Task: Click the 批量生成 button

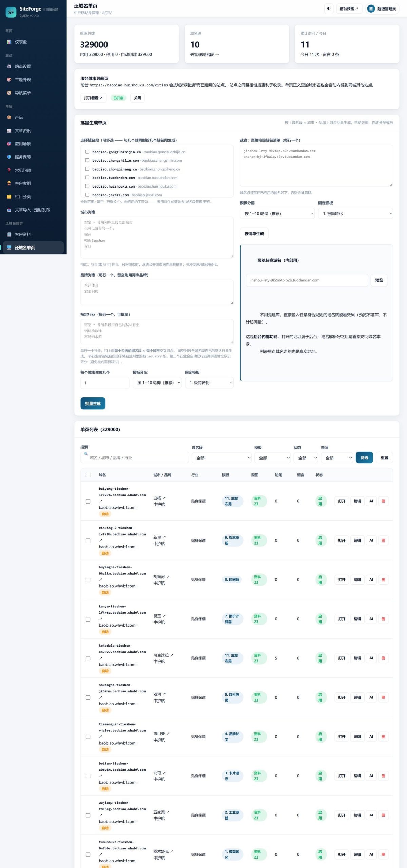Action: point(93,403)
